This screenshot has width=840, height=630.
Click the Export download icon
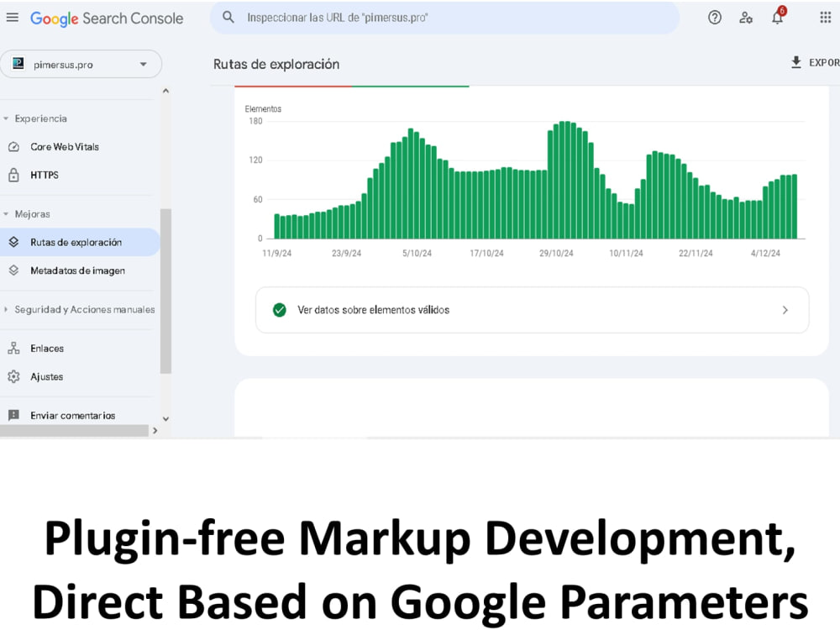pos(796,62)
